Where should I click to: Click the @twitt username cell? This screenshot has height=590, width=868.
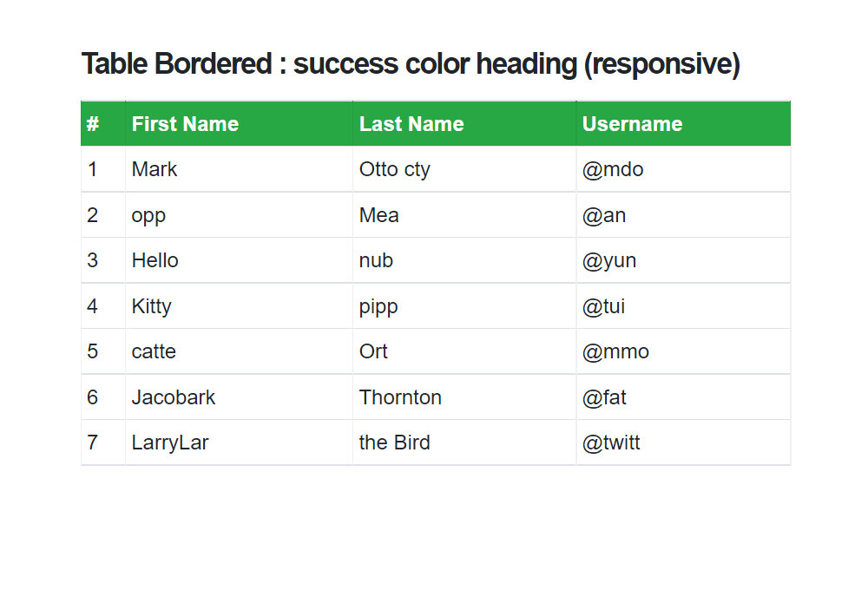(x=683, y=442)
